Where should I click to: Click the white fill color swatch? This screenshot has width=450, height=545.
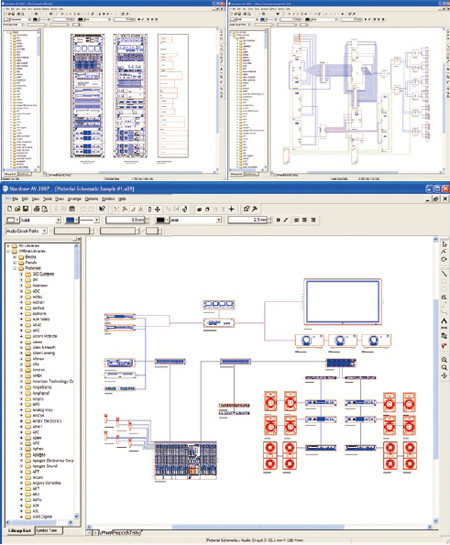pos(11,220)
